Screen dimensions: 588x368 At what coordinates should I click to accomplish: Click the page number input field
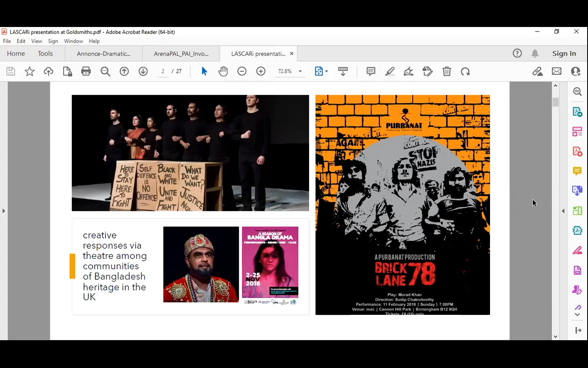163,72
